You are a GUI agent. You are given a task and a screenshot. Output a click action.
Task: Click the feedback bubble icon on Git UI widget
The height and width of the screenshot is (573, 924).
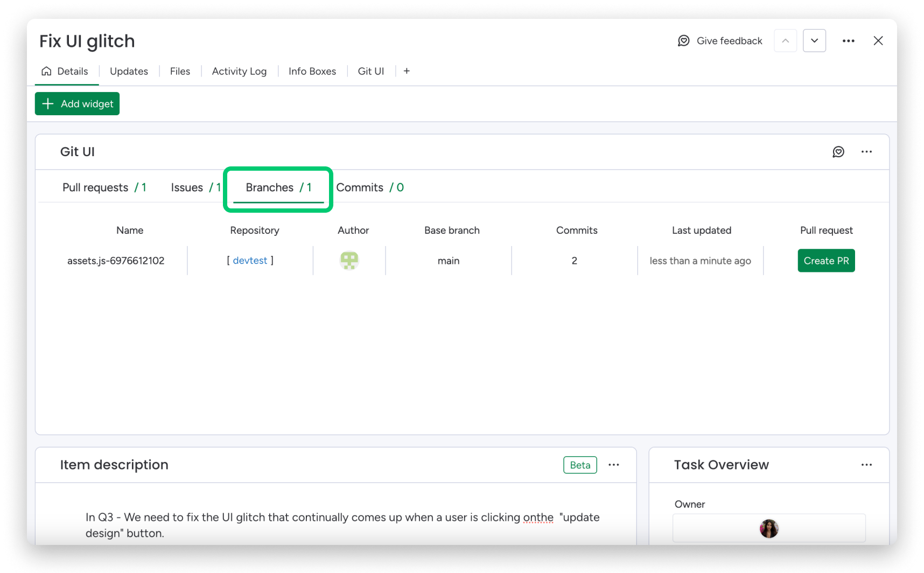tap(838, 152)
